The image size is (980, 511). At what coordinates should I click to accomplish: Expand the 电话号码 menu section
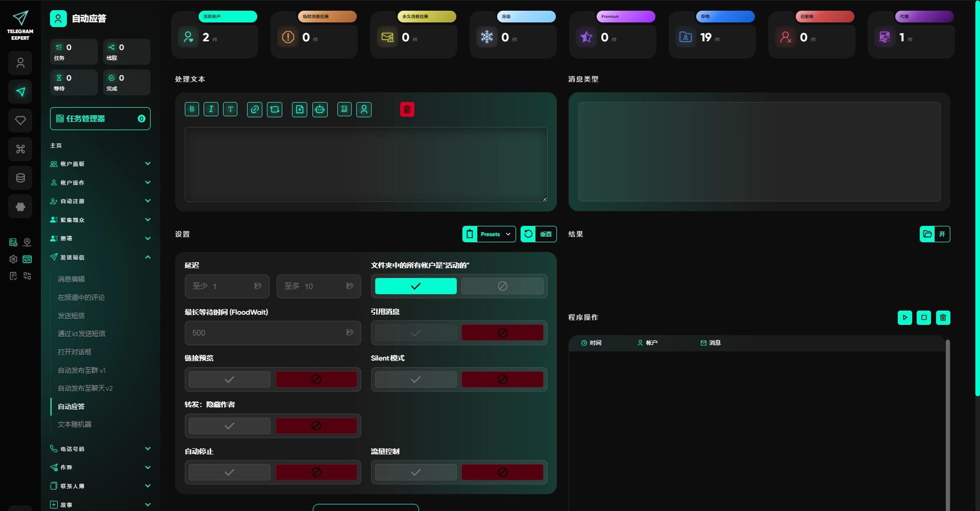[100, 449]
